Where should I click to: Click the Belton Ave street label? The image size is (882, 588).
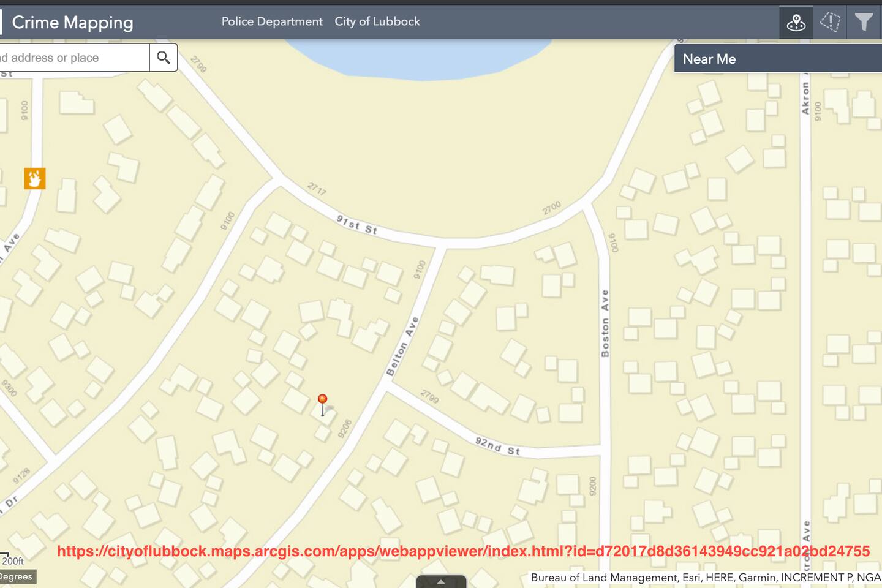(x=402, y=347)
